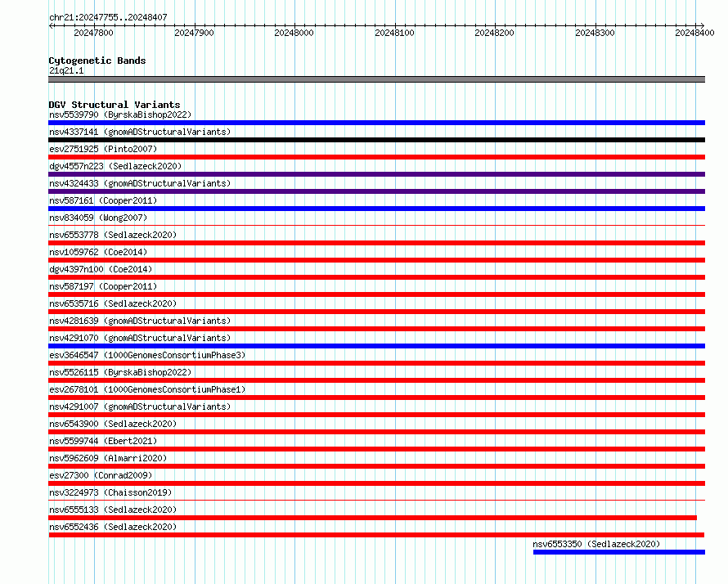Click ruler position 20247800

[93, 33]
